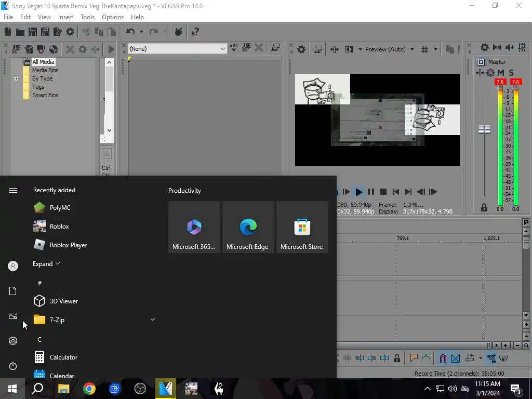Toggle Split Screen View icon
Image resolution: width=532 pixels, height=399 pixels.
[x=349, y=49]
